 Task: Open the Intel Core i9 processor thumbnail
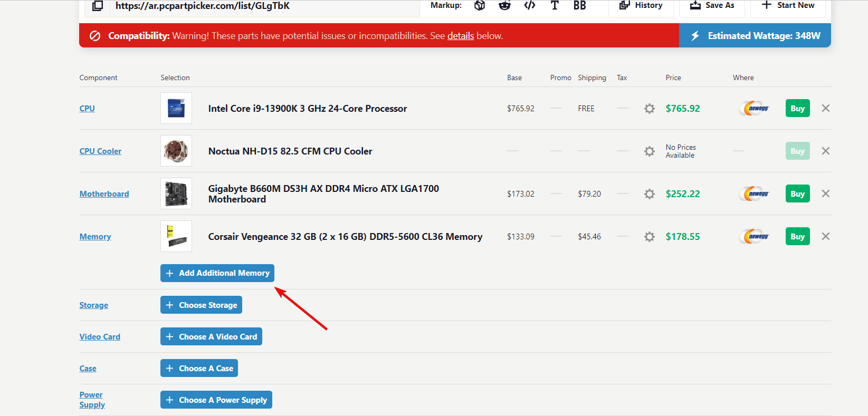pos(176,108)
